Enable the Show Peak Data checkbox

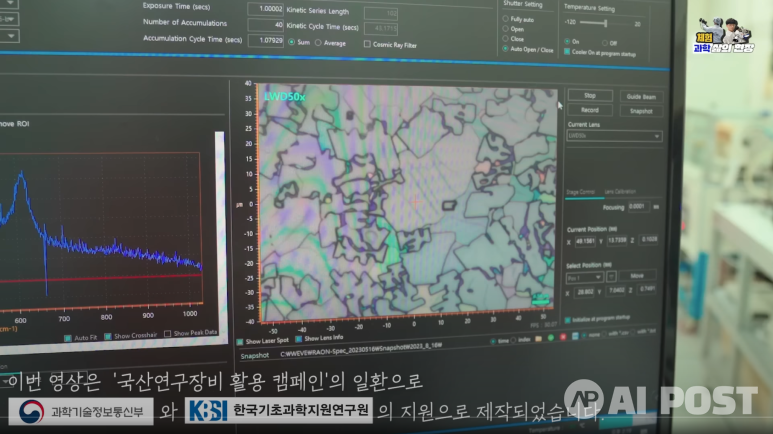click(168, 334)
